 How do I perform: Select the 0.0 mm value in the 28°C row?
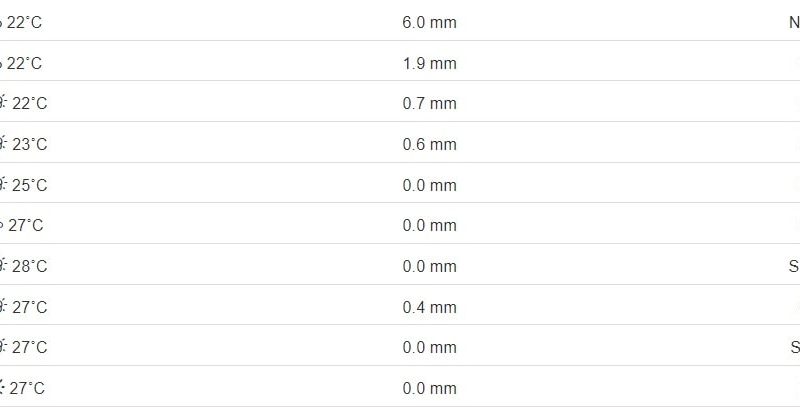[x=429, y=266]
